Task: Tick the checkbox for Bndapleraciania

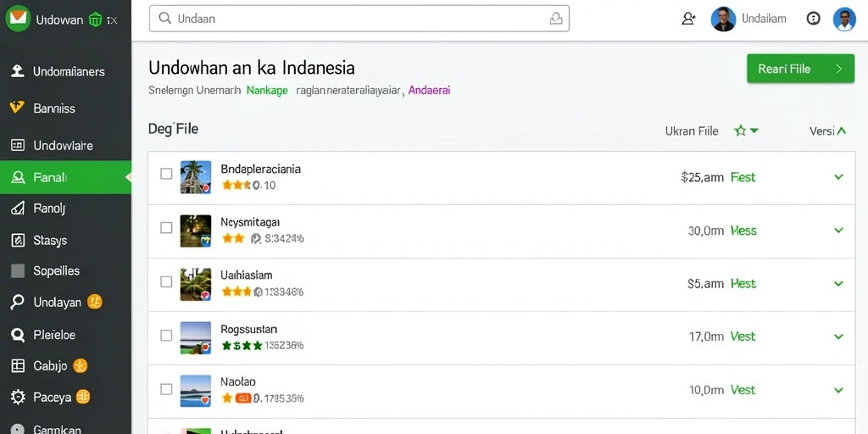Action: pyautogui.click(x=166, y=174)
